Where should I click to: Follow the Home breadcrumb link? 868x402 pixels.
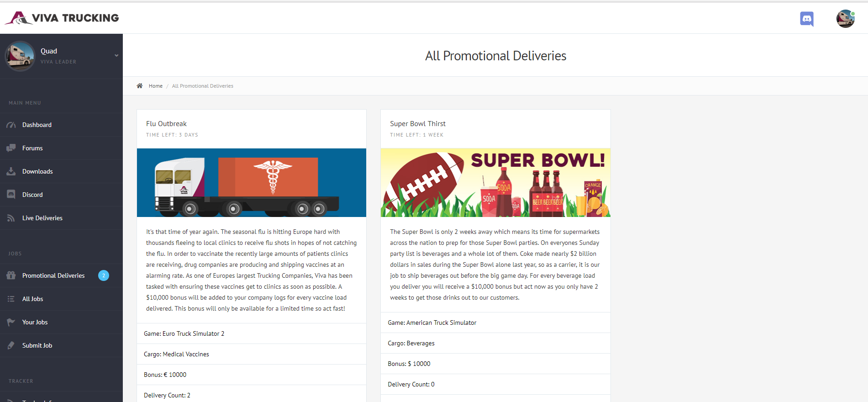coord(156,86)
